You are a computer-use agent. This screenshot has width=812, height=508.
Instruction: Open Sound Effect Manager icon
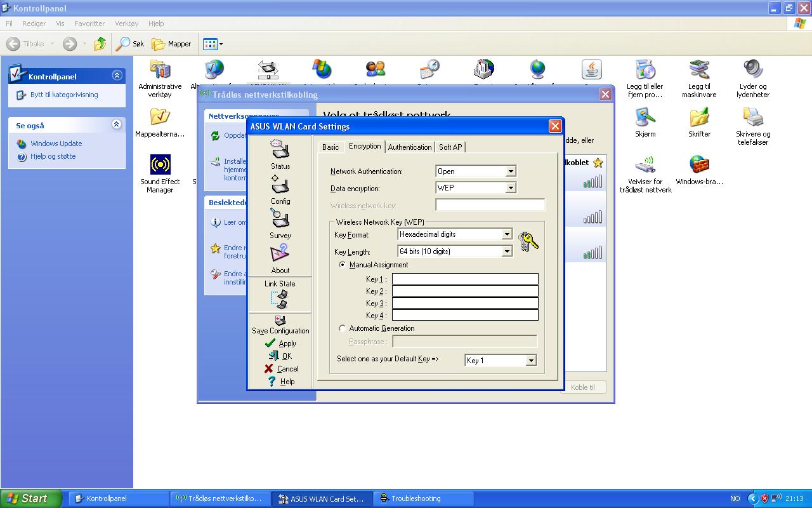(x=160, y=173)
